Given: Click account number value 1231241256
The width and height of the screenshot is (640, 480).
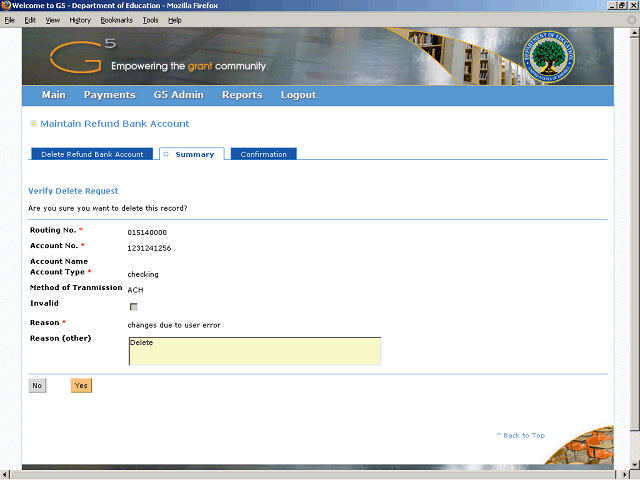Looking at the screenshot, I should [149, 248].
